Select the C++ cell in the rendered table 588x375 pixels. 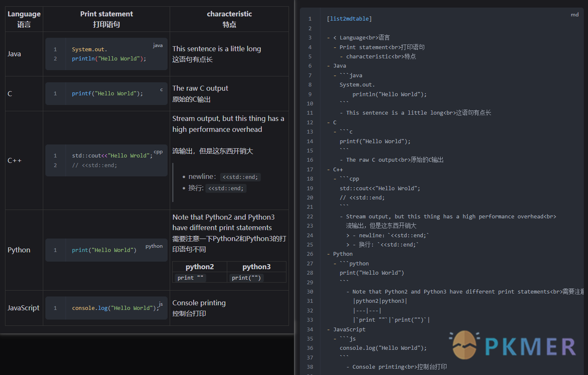click(x=24, y=160)
